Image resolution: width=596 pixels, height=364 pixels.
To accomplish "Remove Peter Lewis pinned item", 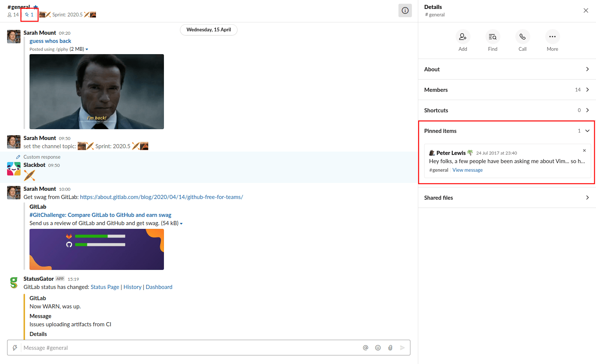I will (584, 150).
